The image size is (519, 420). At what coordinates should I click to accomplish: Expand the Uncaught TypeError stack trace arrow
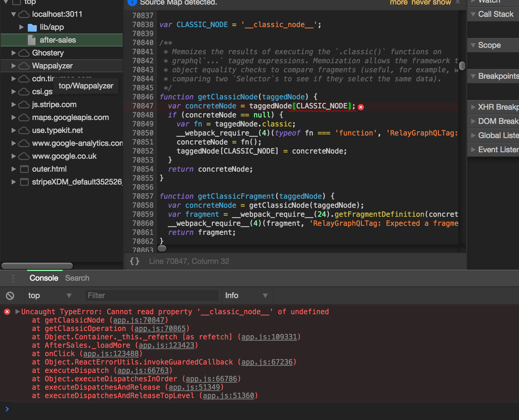(x=17, y=312)
